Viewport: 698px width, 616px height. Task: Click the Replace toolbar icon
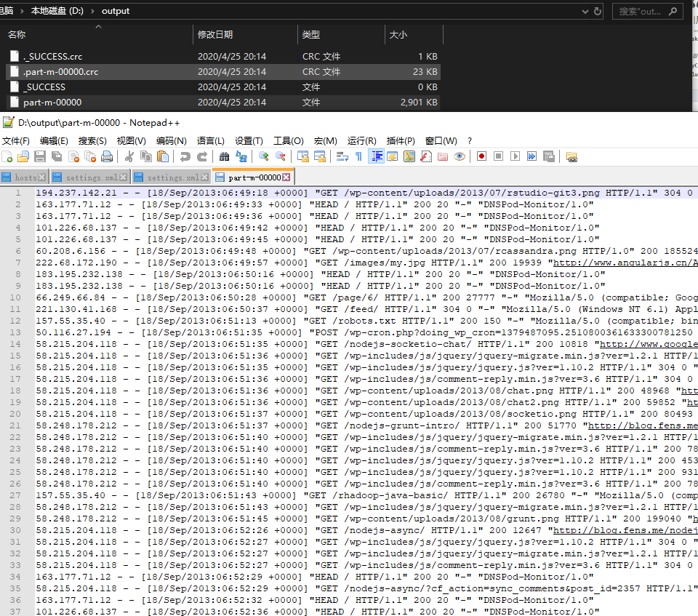[241, 156]
